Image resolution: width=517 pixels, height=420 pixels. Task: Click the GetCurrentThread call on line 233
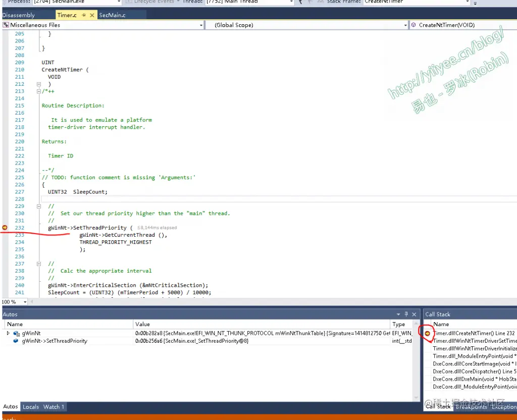tap(123, 235)
